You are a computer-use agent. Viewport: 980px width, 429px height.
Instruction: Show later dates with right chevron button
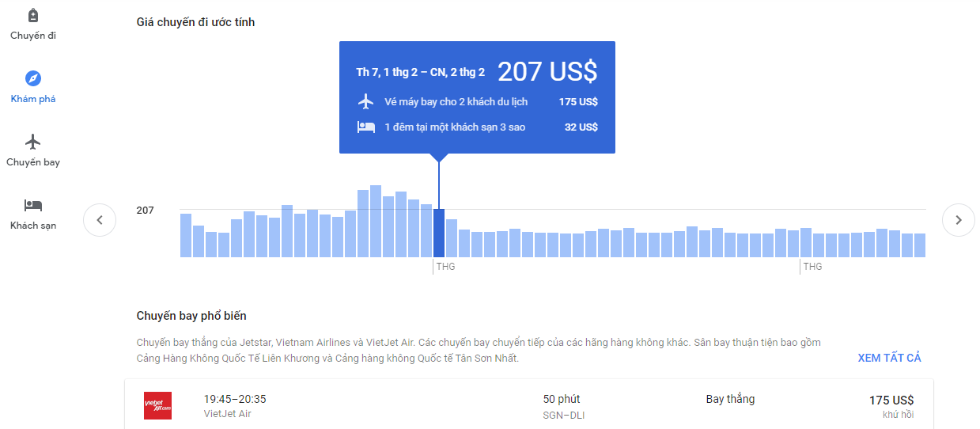click(x=959, y=220)
